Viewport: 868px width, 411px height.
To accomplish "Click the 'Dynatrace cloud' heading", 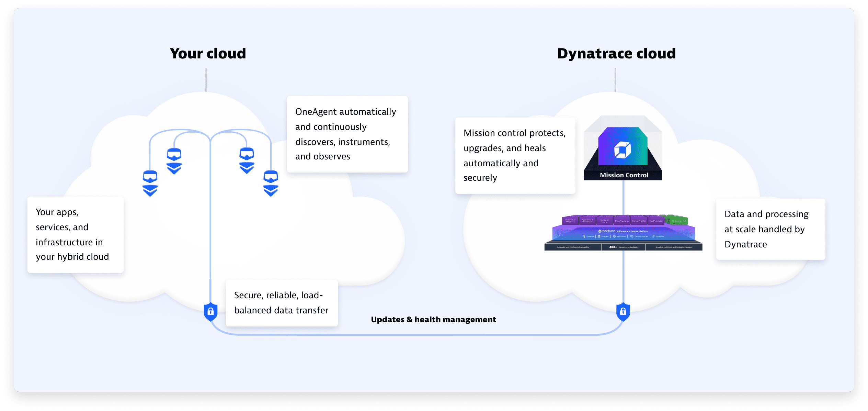I will (x=617, y=54).
